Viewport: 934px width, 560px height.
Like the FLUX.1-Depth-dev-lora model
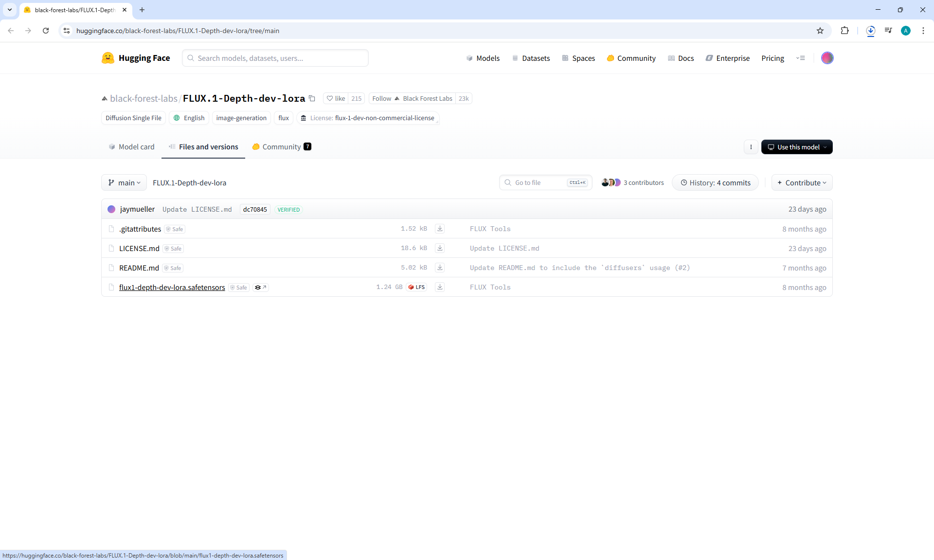pos(336,98)
